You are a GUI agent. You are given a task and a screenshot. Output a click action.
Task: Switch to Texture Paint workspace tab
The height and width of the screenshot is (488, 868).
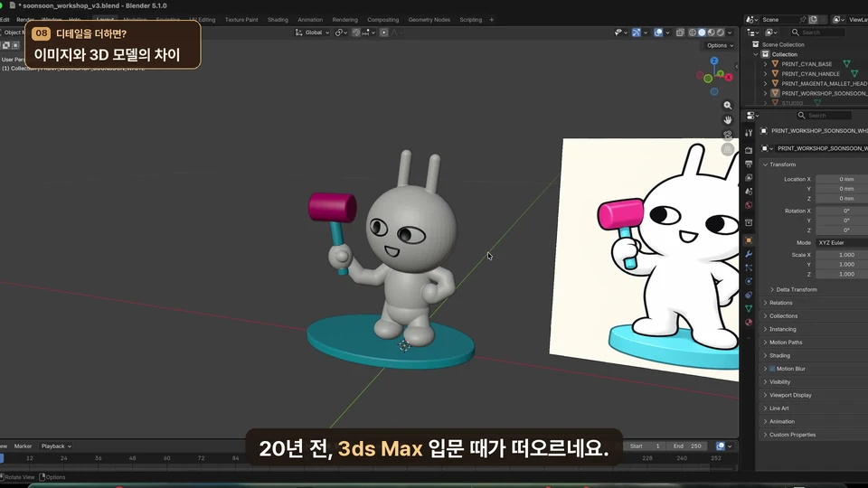click(x=241, y=20)
